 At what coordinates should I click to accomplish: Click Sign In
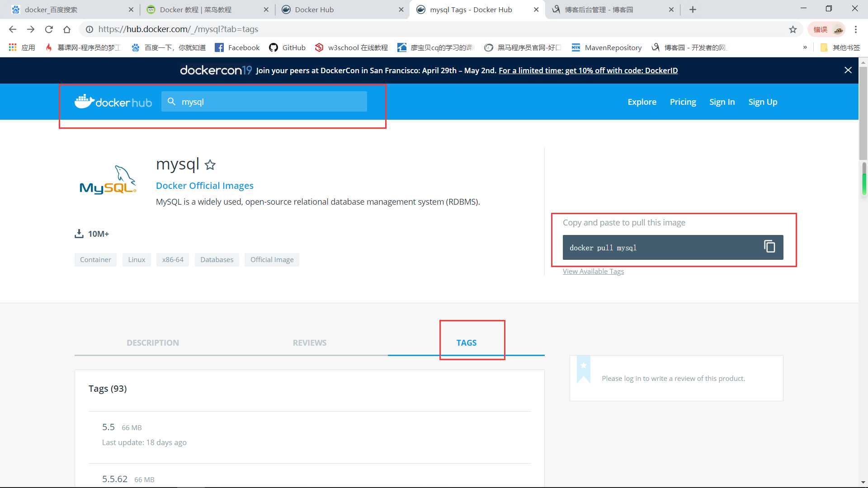click(x=722, y=102)
